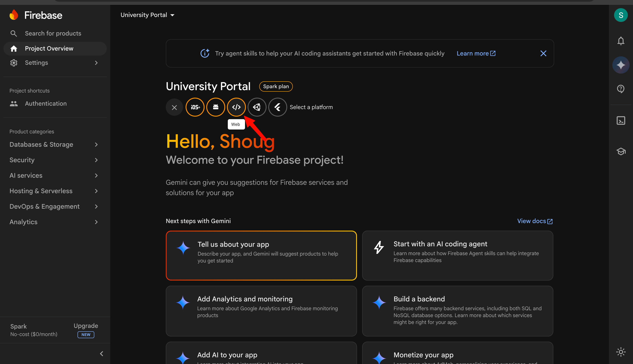
Task: Click the 'Select a platform' label
Action: (x=311, y=107)
